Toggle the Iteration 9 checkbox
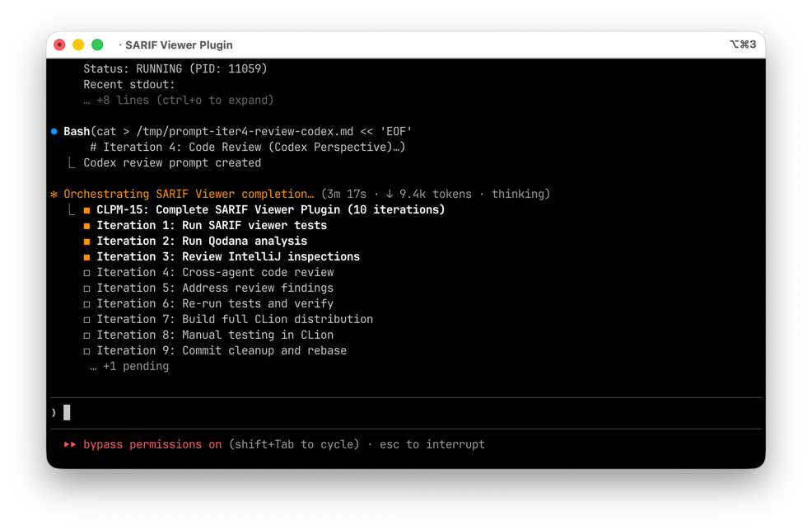This screenshot has width=812, height=530. (86, 351)
